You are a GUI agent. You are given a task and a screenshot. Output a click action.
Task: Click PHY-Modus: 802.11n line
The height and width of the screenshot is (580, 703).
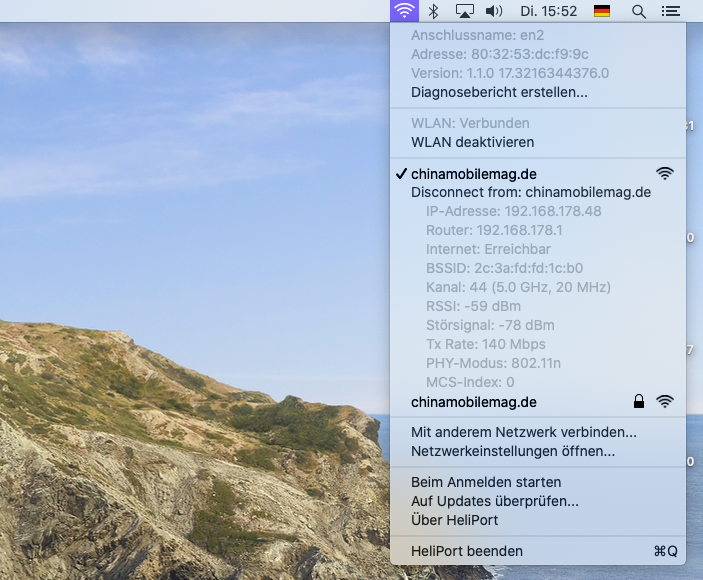[493, 363]
